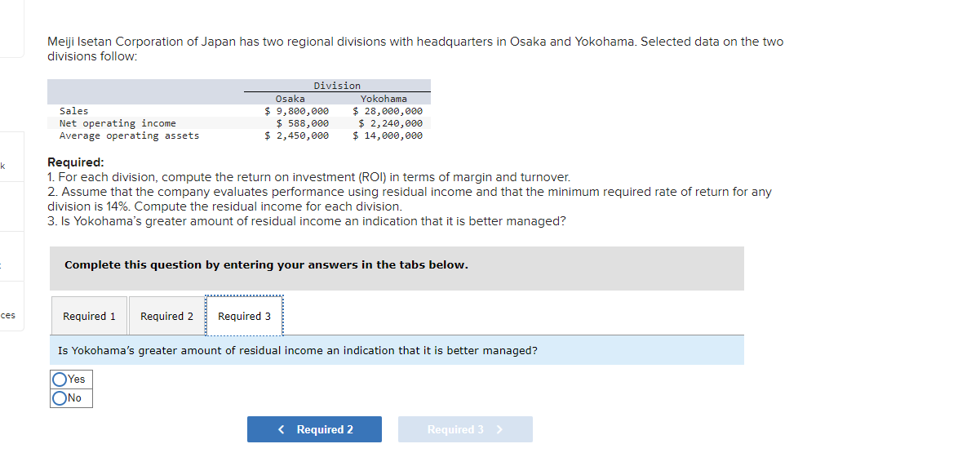Viewport: 980px width, 475px height.
Task: Click the Average operating assets row label
Action: (x=129, y=135)
